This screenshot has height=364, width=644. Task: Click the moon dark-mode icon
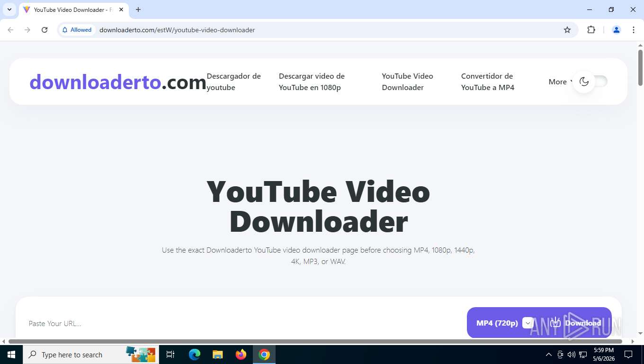[584, 82]
